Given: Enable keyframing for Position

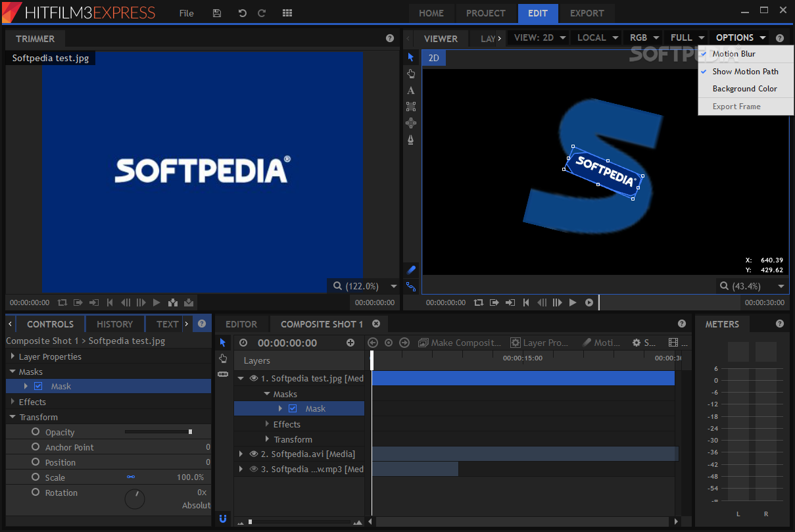Looking at the screenshot, I should click(x=36, y=462).
